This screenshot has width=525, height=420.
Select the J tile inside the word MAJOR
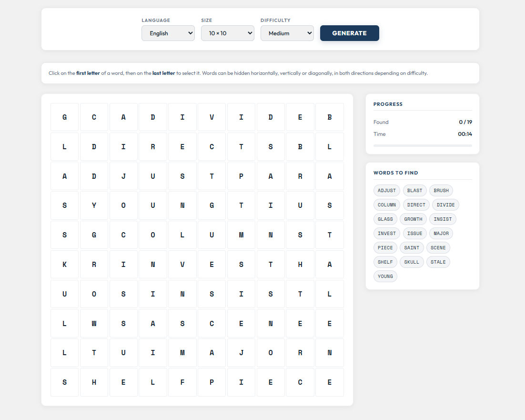241,353
